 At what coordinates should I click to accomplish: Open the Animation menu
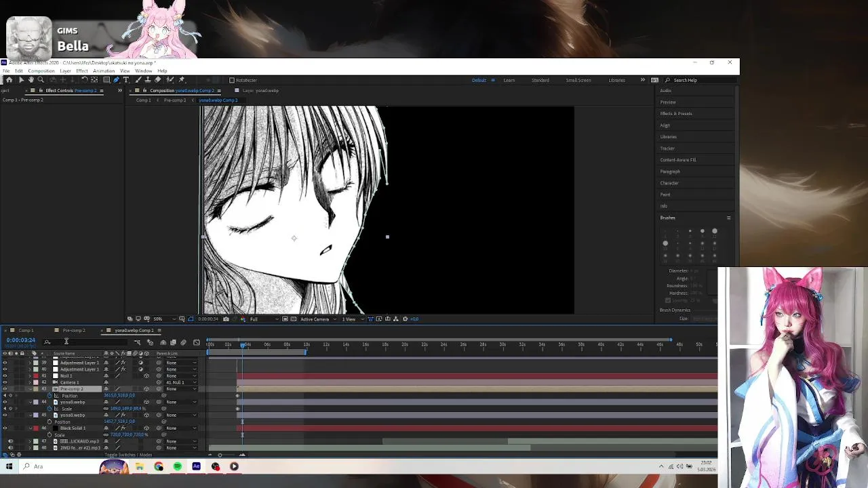coord(104,70)
